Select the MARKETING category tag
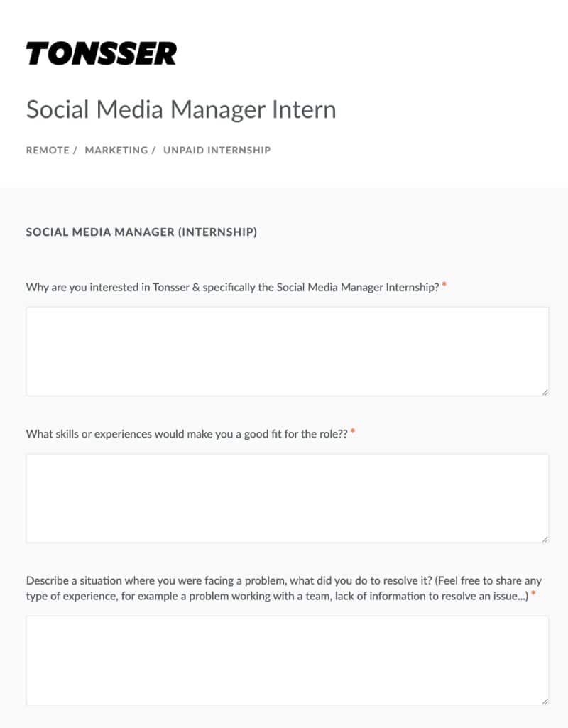 pos(116,151)
